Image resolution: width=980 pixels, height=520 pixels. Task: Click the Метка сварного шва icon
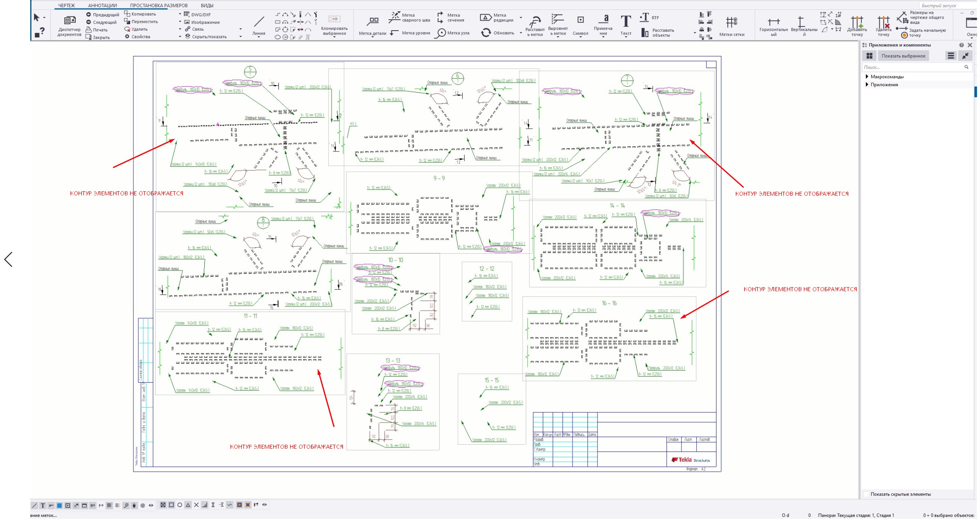tap(394, 17)
